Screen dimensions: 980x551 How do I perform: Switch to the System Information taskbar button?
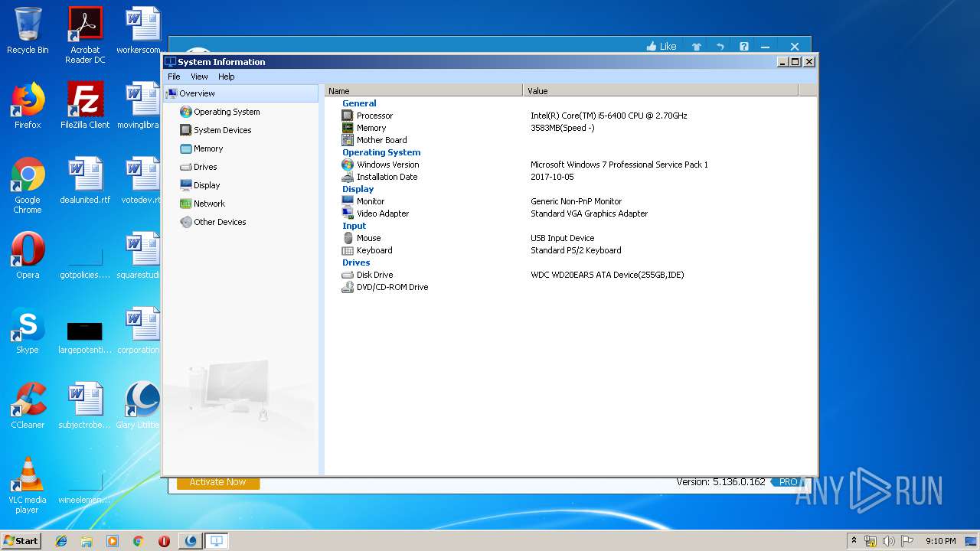point(217,541)
